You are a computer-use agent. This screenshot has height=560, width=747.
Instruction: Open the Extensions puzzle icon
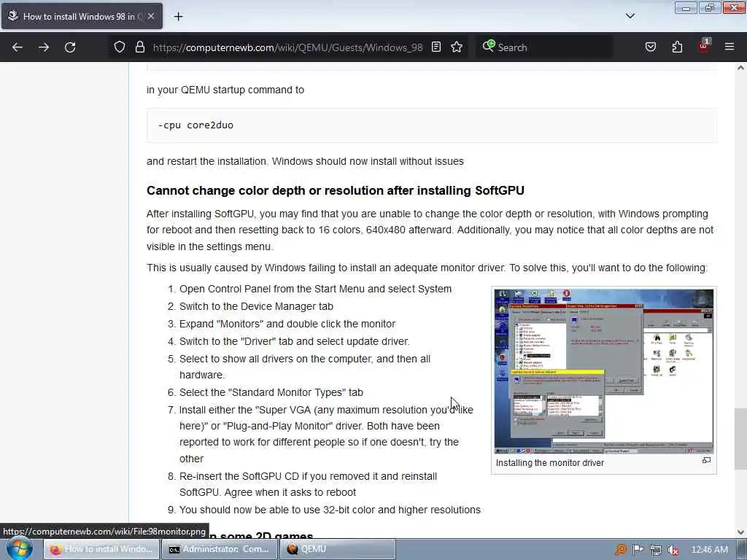677,47
